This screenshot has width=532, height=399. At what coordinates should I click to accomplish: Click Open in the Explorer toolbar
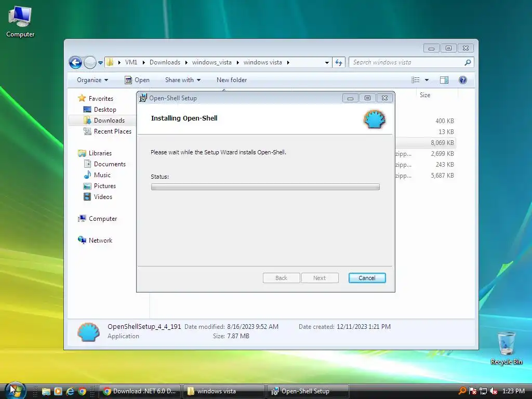(137, 80)
